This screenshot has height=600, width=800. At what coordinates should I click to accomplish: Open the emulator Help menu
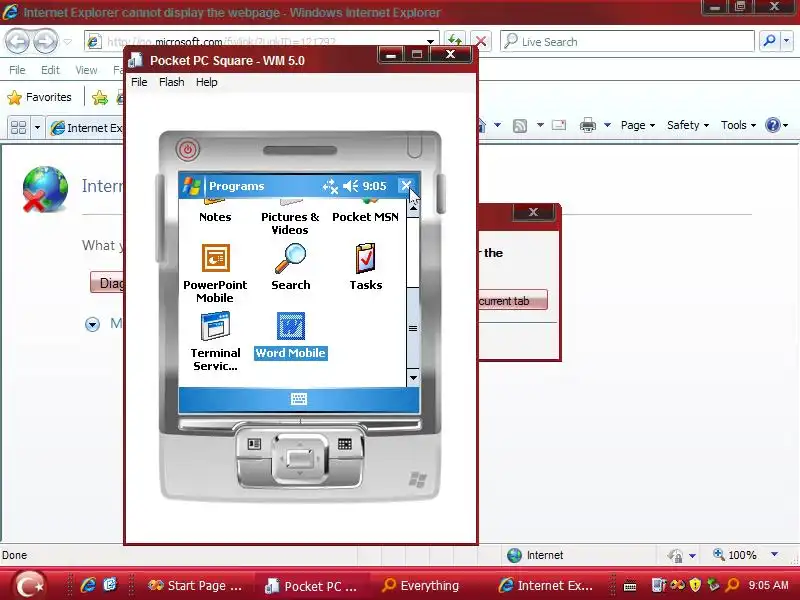207,82
